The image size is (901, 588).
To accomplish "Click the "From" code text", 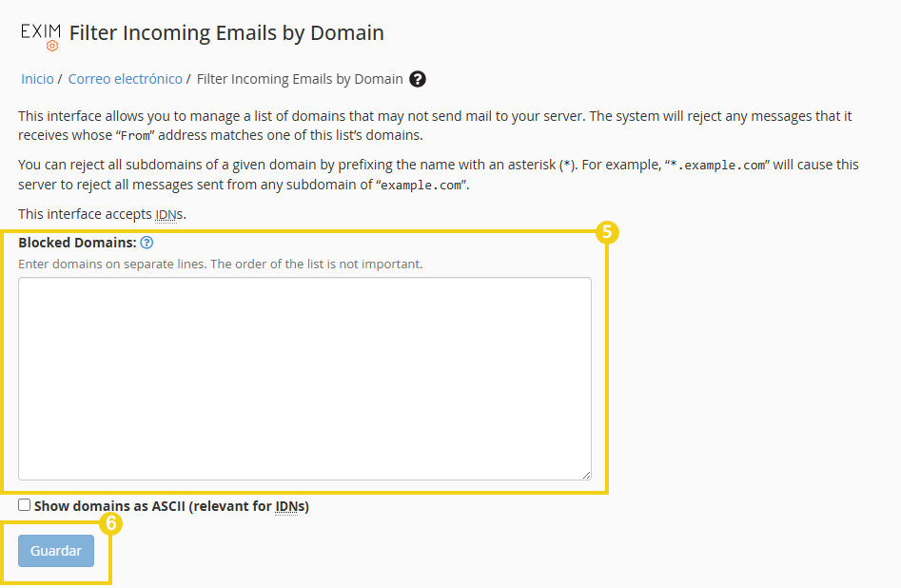I will (x=135, y=135).
